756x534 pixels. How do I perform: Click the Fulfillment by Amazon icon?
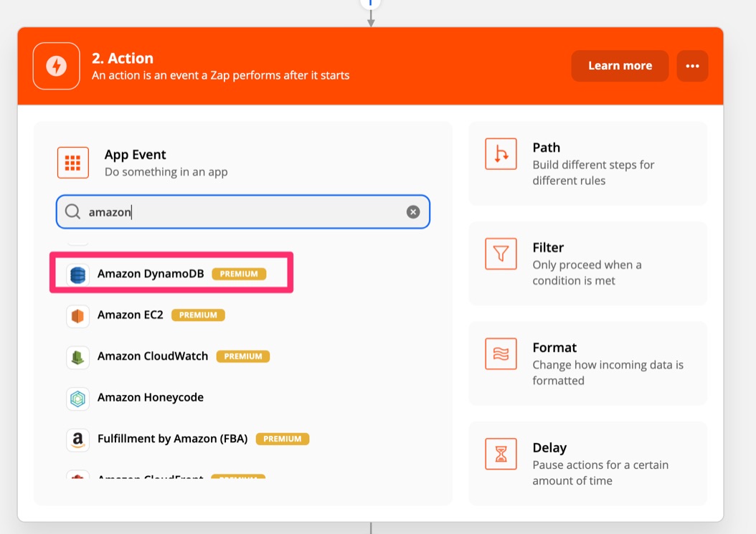coord(77,439)
